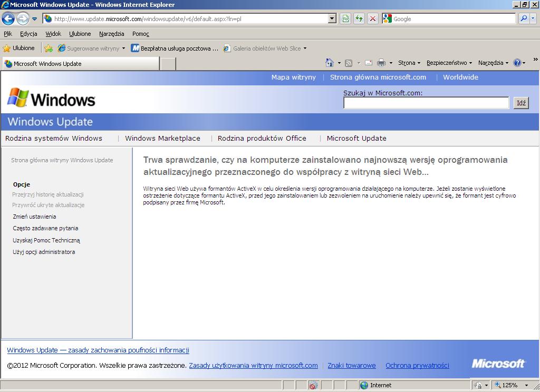Open Bezpłatna usługa pocztowa favorite
The height and width of the screenshot is (392, 540).
click(x=175, y=48)
